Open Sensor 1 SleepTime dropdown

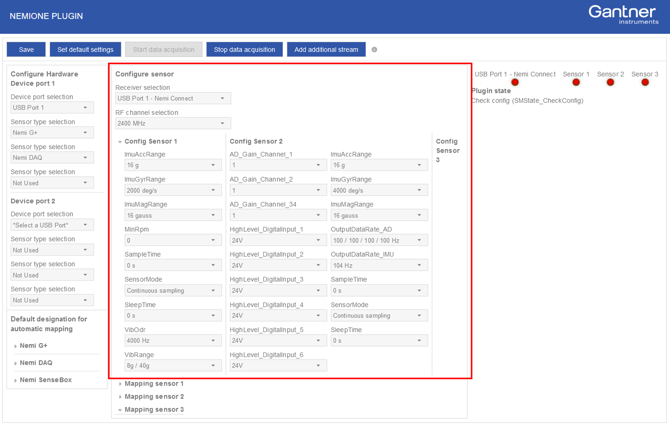point(173,315)
